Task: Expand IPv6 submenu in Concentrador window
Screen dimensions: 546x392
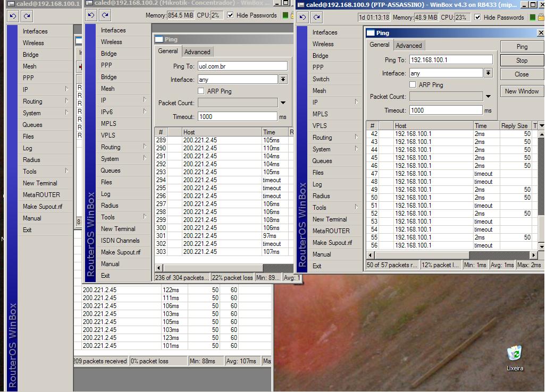Action: click(145, 112)
